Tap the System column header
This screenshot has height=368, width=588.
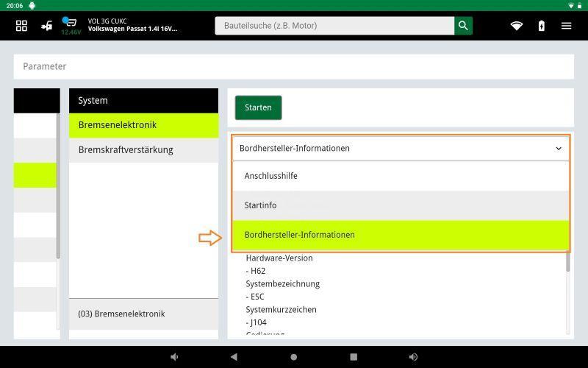pos(143,101)
